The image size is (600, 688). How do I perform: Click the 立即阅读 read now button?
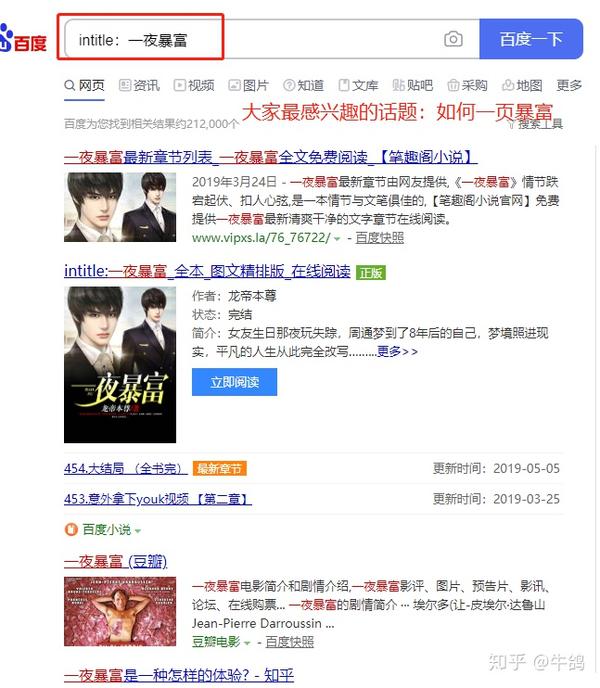pos(234,382)
